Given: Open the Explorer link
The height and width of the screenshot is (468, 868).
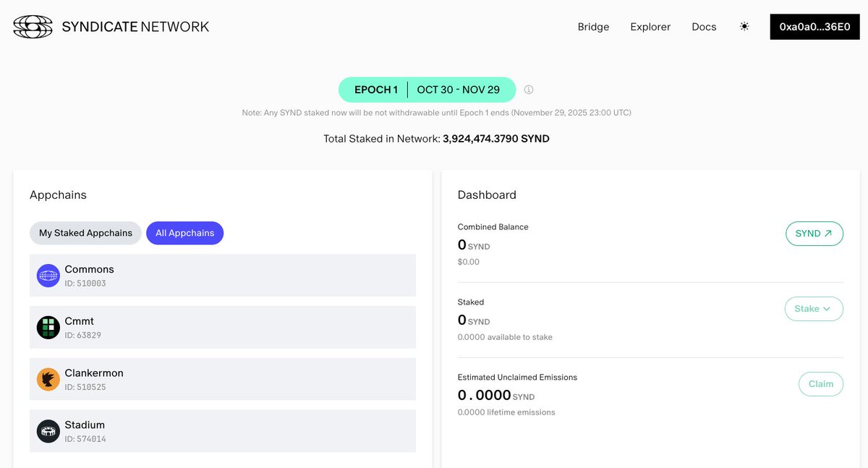Looking at the screenshot, I should (x=650, y=27).
